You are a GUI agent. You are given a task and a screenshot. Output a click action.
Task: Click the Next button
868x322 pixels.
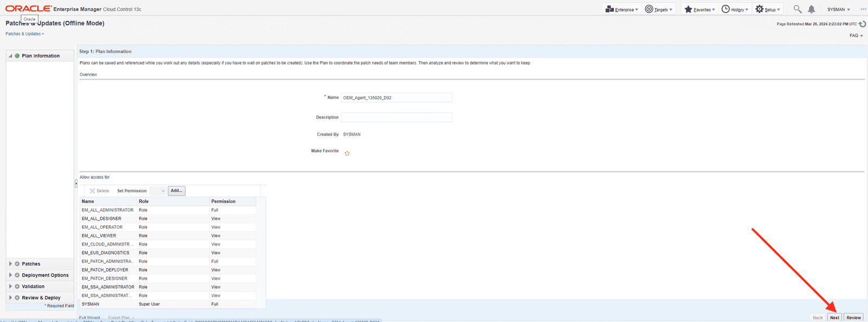(834, 318)
